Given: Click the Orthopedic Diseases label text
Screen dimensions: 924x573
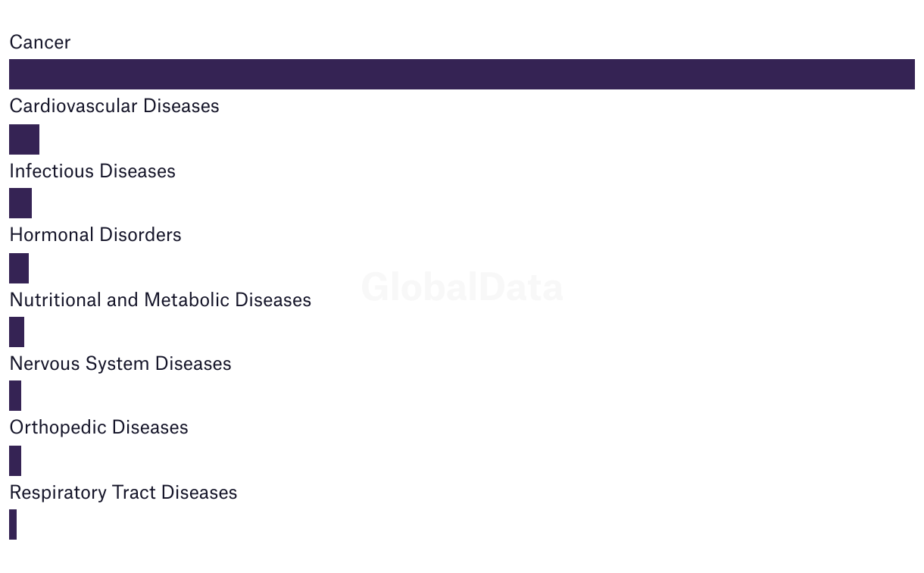Looking at the screenshot, I should (x=98, y=427).
